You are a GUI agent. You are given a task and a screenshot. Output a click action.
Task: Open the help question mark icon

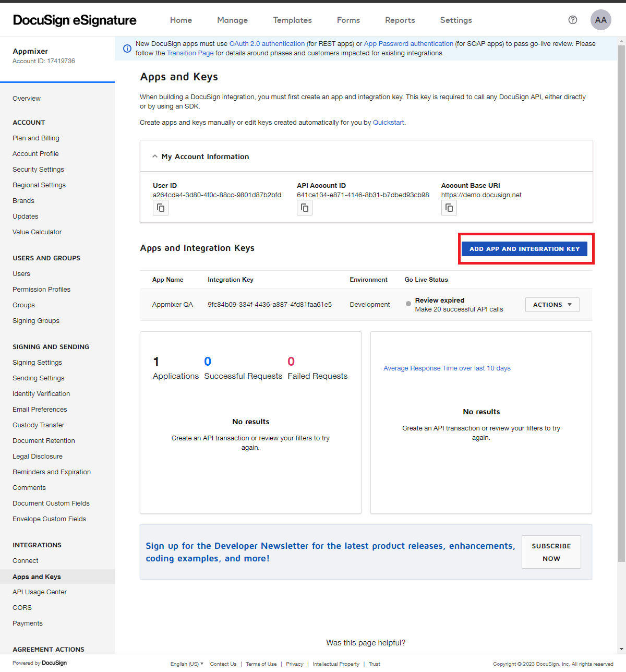[572, 20]
